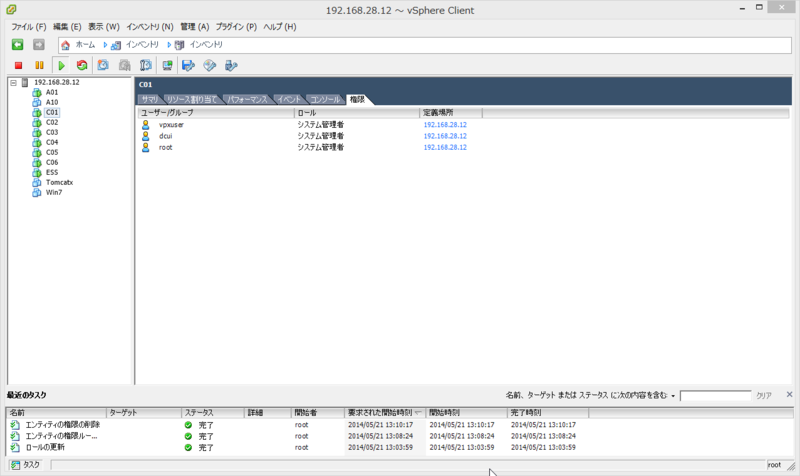The height and width of the screenshot is (476, 800).
Task: Click the second インベントリ breadcrumb item
Action: 206,45
